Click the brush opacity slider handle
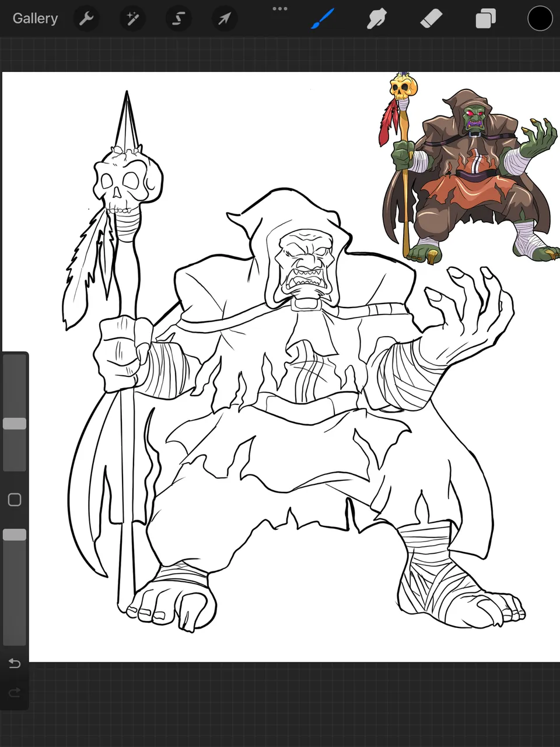Viewport: 560px width, 747px height. coord(15,535)
